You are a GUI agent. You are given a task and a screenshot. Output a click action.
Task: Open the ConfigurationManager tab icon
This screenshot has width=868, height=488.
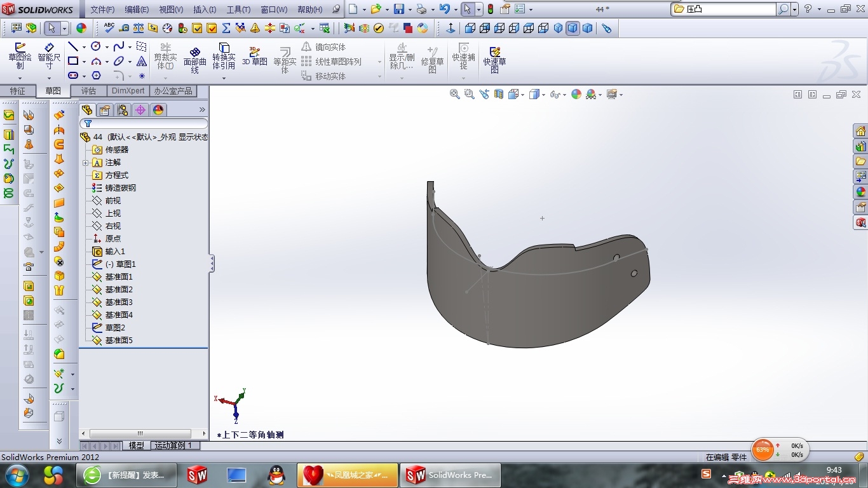123,110
